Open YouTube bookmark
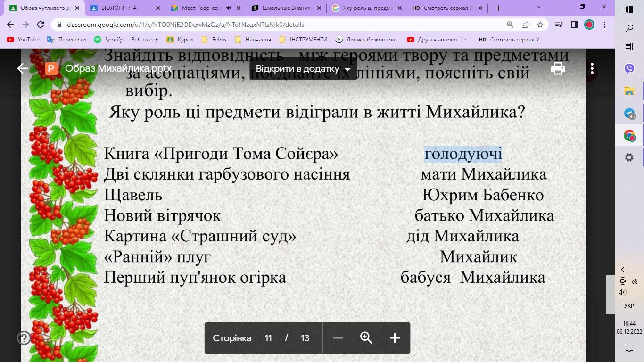The height and width of the screenshot is (362, 644). 23,40
